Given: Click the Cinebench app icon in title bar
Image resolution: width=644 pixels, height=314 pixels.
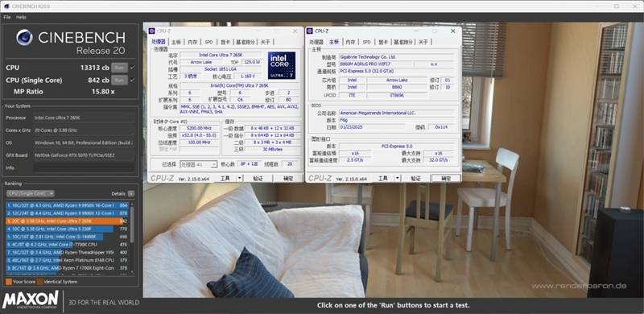Looking at the screenshot, I should coord(6,6).
